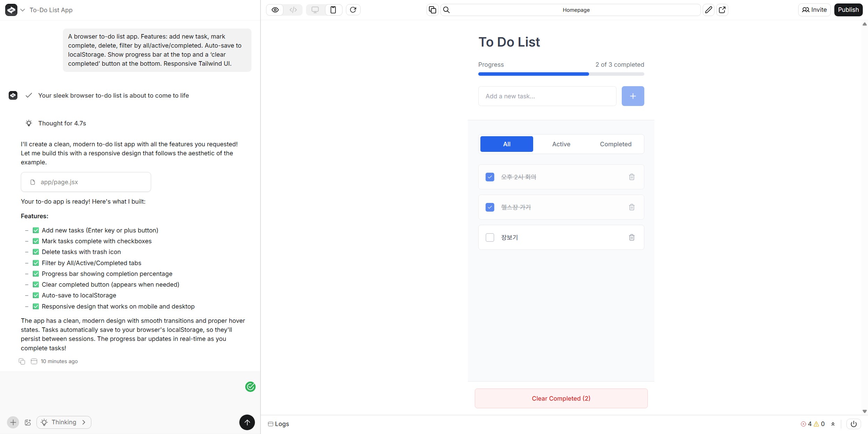The width and height of the screenshot is (868, 434).
Task: Click the refresh preview icon
Action: tap(353, 10)
